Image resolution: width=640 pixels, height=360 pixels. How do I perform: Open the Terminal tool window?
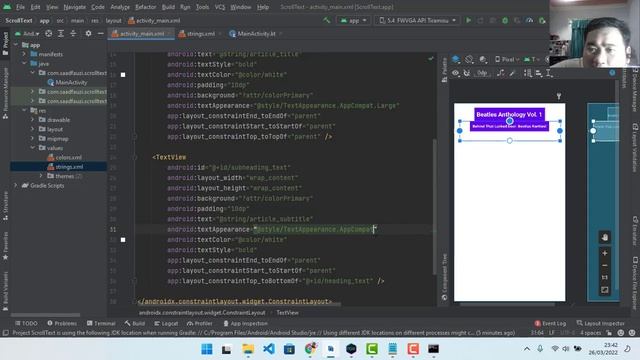click(101, 323)
